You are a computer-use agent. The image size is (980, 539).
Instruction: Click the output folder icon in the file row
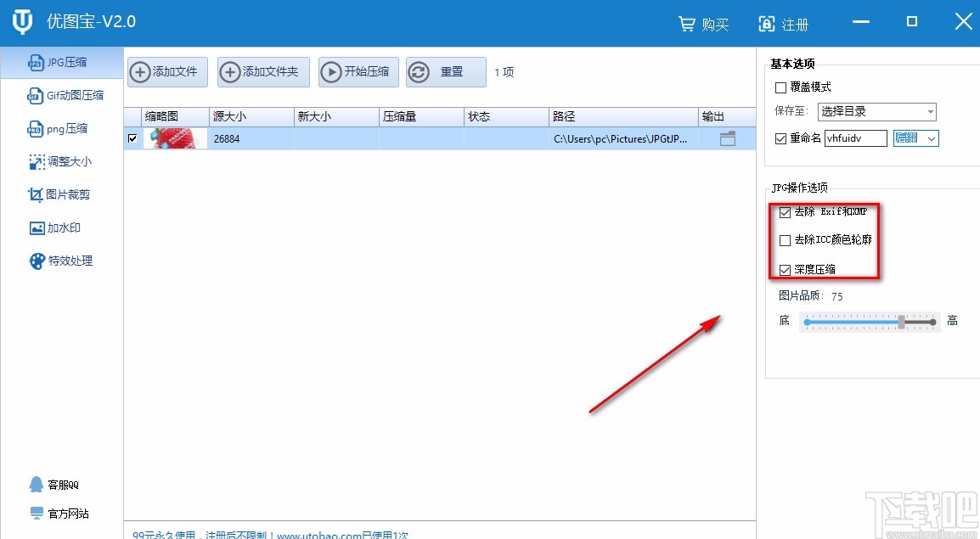[x=726, y=138]
